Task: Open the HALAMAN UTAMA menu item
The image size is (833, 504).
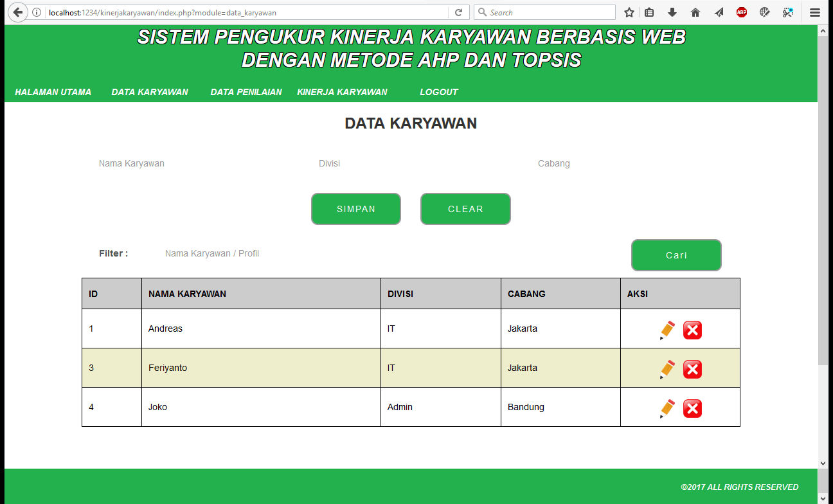Action: (x=53, y=92)
